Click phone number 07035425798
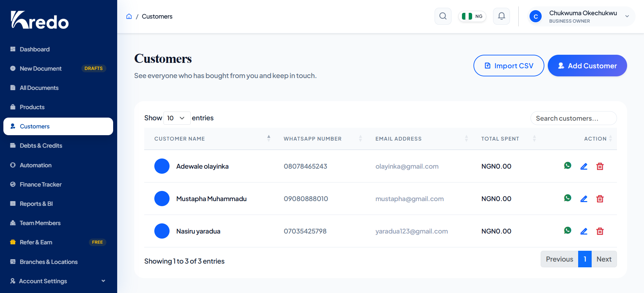 [305, 231]
